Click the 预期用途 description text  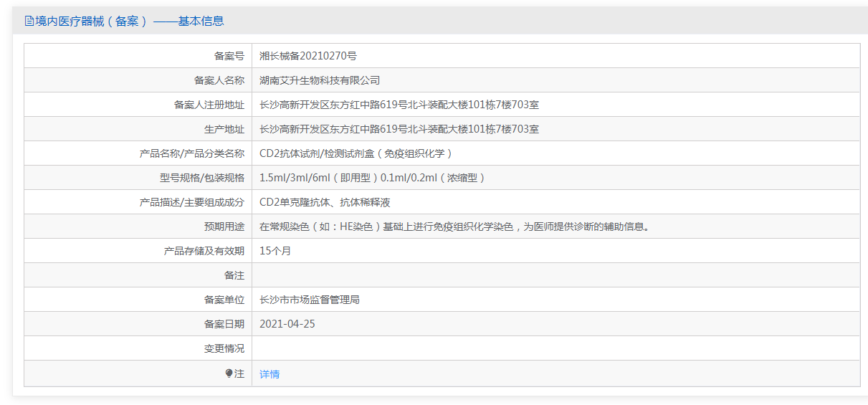click(454, 227)
